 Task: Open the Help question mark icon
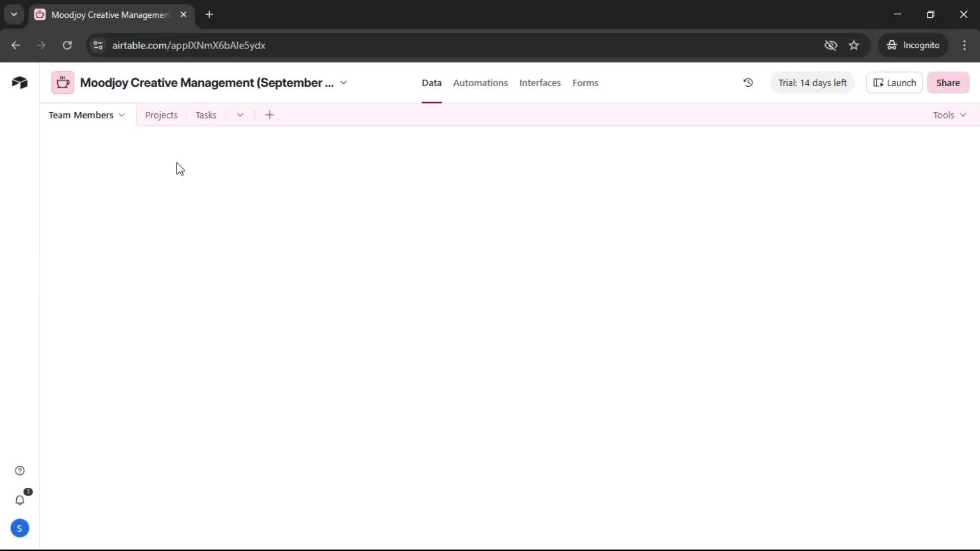[19, 470]
